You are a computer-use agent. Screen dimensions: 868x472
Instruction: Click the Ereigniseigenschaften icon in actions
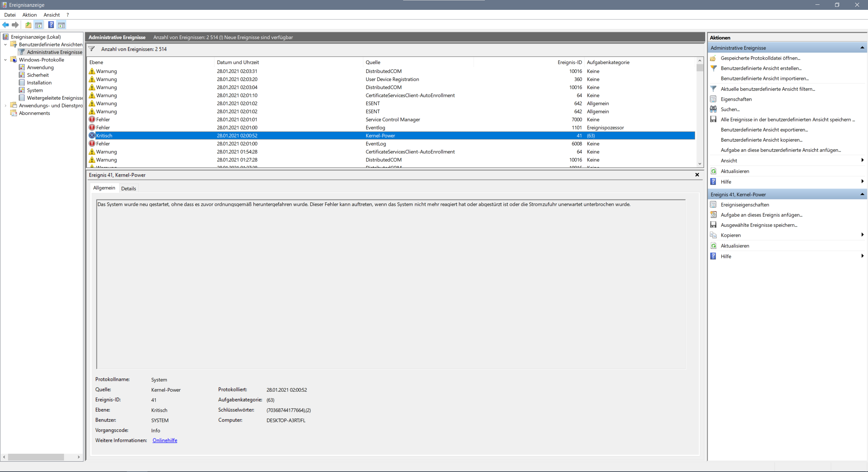click(x=713, y=204)
